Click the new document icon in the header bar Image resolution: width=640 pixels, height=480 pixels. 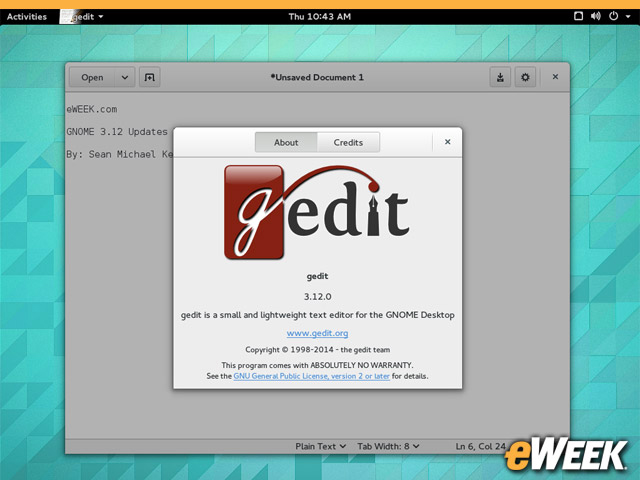point(149,77)
